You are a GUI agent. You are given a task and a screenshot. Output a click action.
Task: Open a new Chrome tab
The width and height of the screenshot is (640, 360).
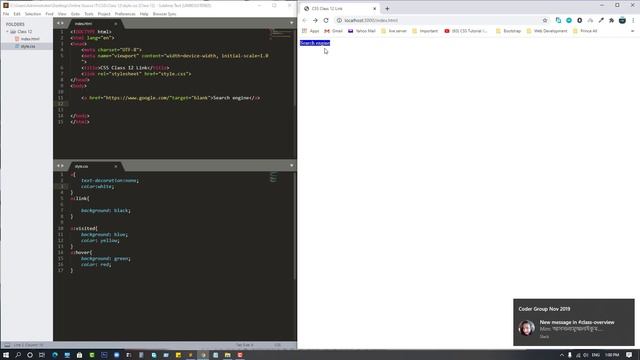coord(387,9)
